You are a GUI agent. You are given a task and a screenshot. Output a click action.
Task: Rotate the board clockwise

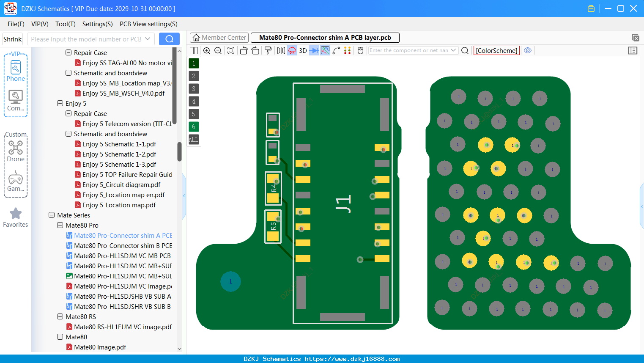pos(255,51)
